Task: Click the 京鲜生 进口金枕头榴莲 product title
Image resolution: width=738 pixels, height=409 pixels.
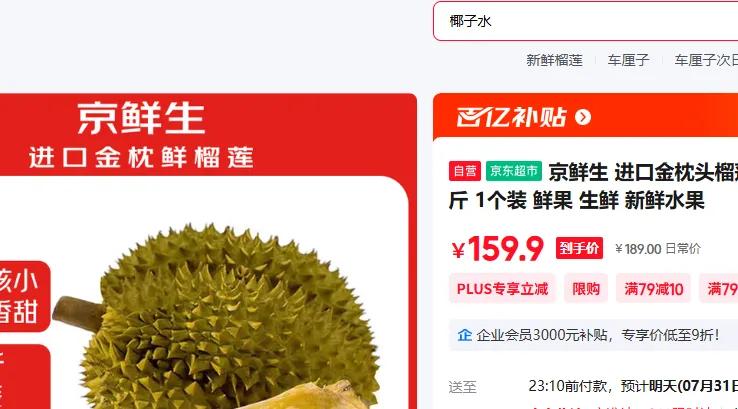Action: pyautogui.click(x=594, y=186)
